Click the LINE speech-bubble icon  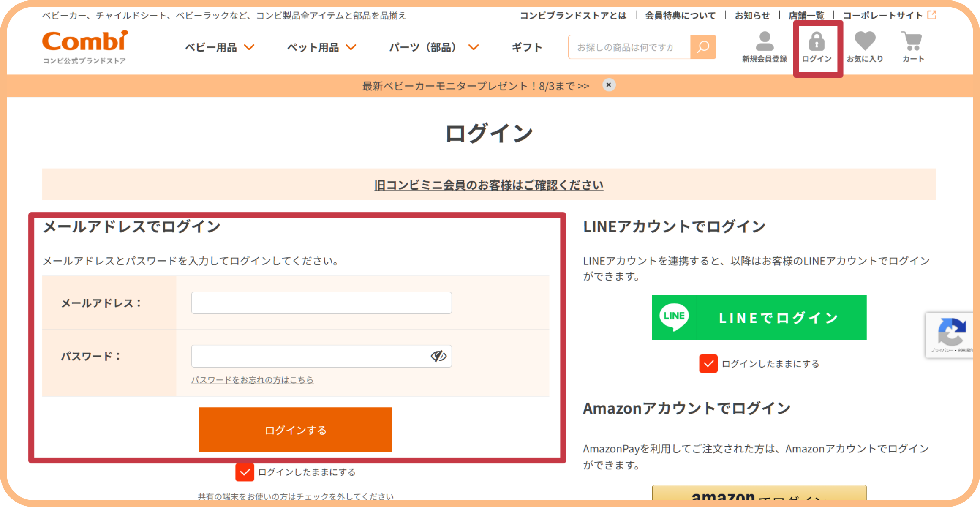tap(673, 317)
